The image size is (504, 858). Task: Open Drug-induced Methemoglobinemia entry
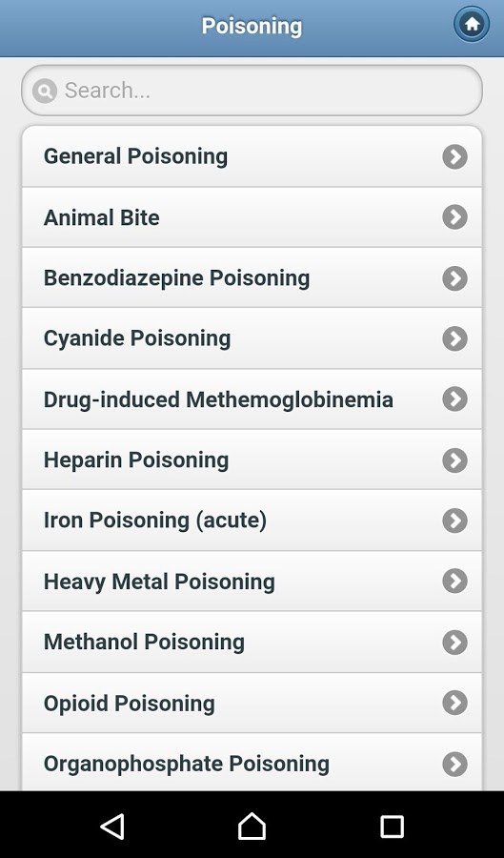pyautogui.click(x=252, y=399)
